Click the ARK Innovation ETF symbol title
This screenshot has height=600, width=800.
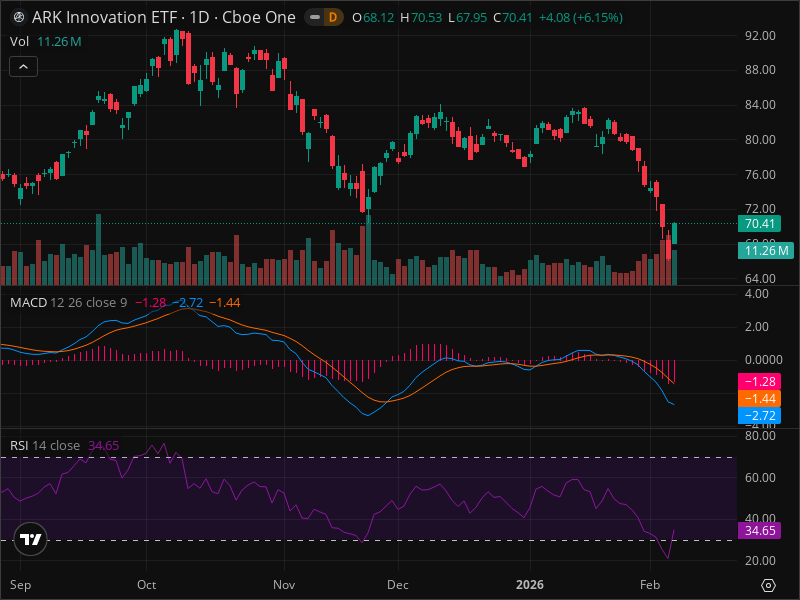(104, 18)
